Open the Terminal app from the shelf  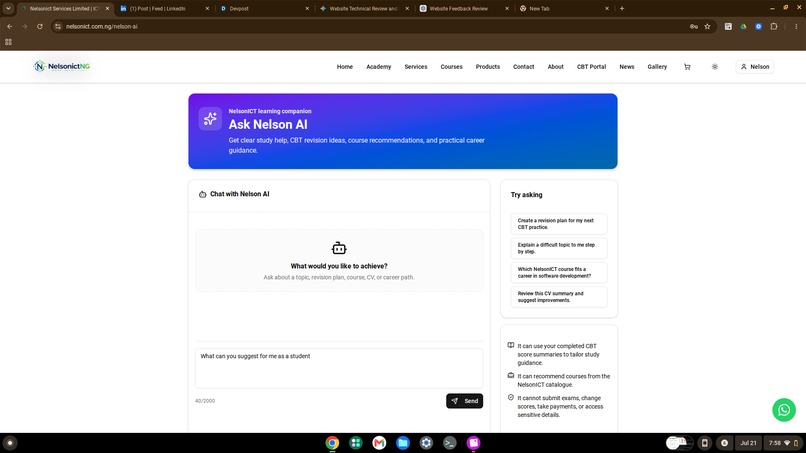450,443
